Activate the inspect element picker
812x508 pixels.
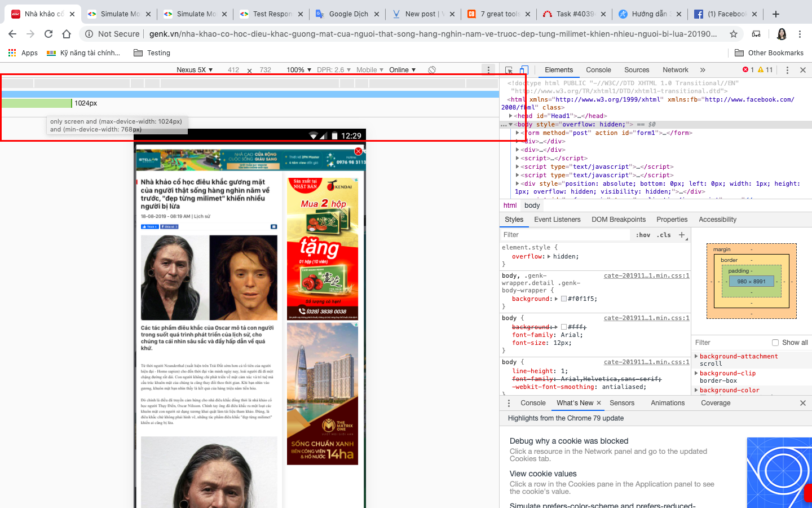pos(509,70)
